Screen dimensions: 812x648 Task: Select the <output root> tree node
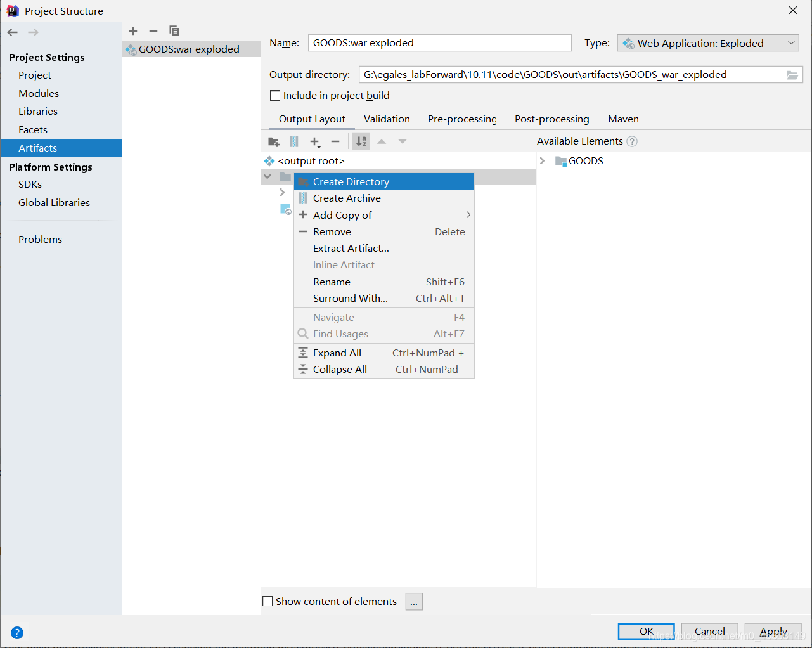311,161
